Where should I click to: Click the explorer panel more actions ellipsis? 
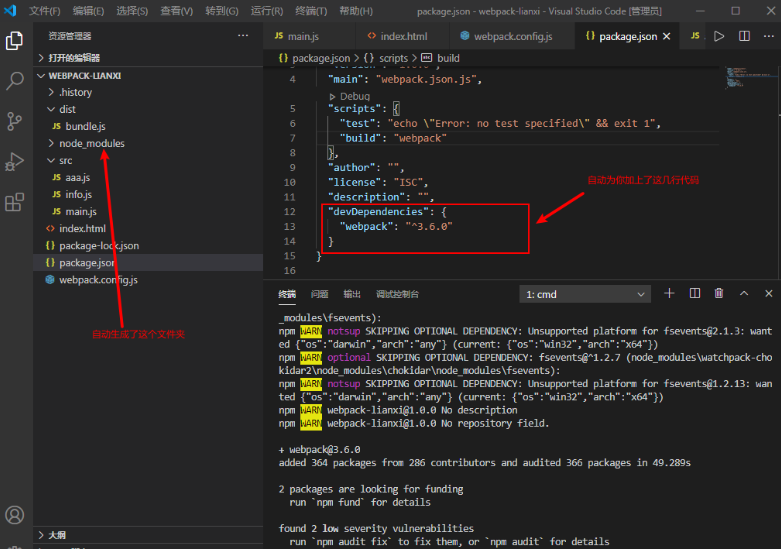pyautogui.click(x=243, y=36)
